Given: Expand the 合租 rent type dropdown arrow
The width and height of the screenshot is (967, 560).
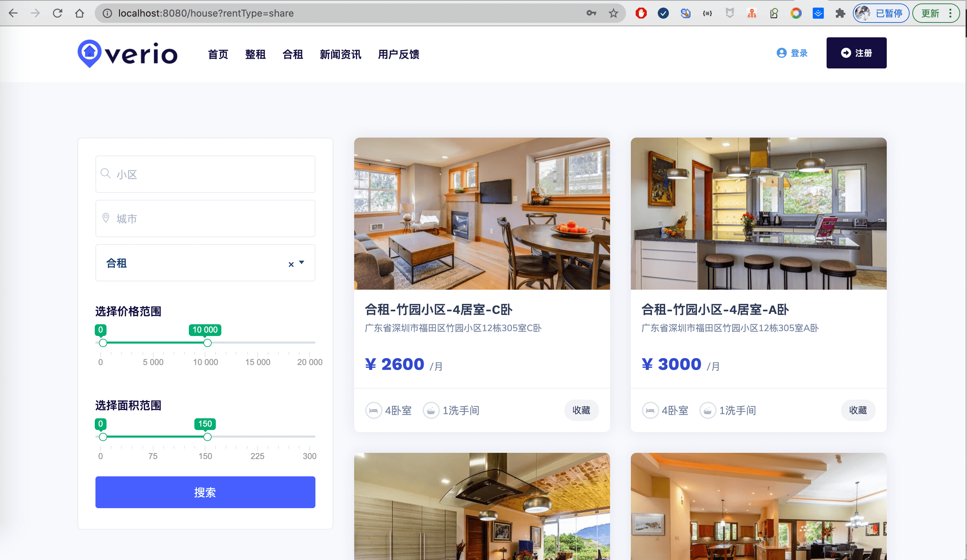Looking at the screenshot, I should (x=302, y=262).
